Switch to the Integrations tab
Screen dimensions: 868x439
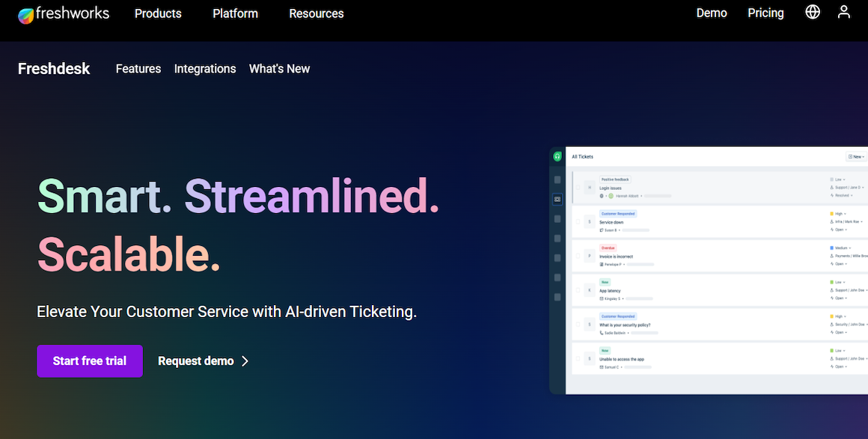205,69
